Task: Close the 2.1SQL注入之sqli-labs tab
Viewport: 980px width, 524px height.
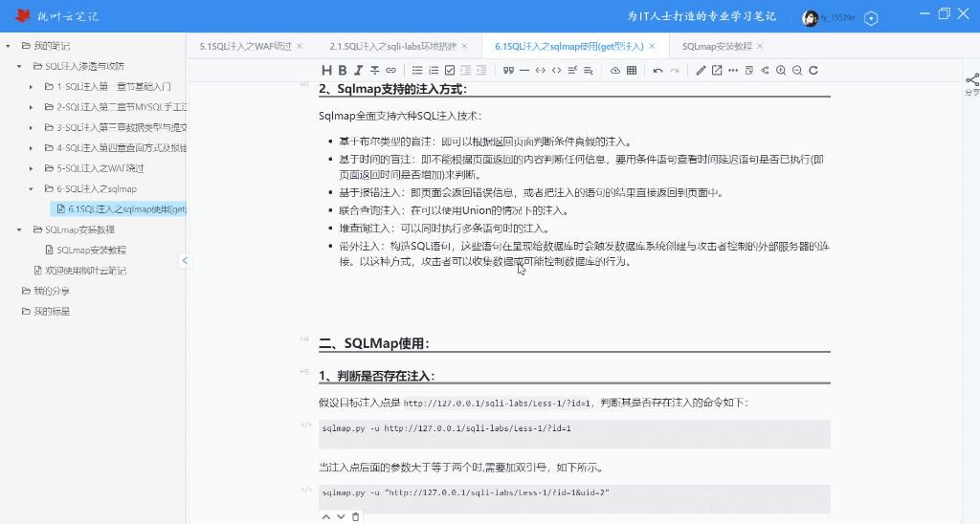Action: click(464, 46)
